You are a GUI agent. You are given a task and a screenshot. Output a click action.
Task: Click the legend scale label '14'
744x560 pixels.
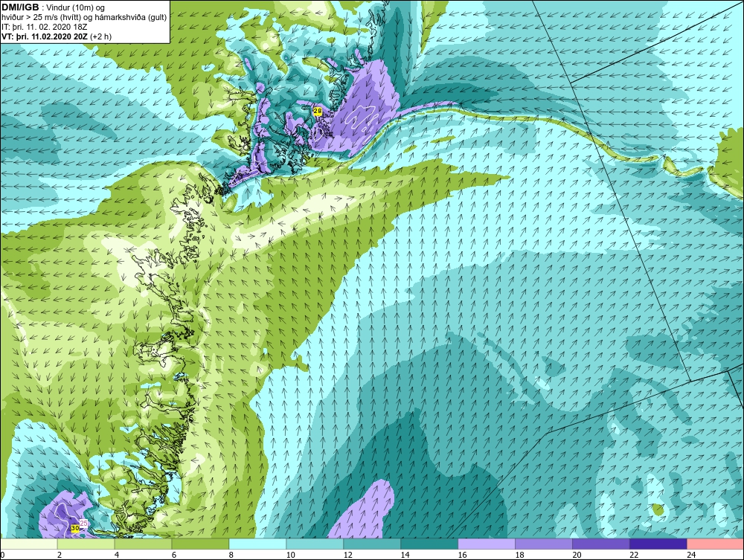click(x=405, y=555)
